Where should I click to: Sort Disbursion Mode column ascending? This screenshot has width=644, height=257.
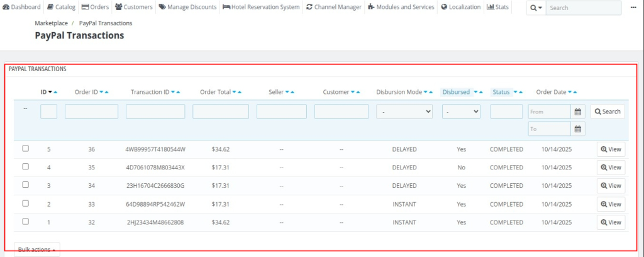pos(430,92)
